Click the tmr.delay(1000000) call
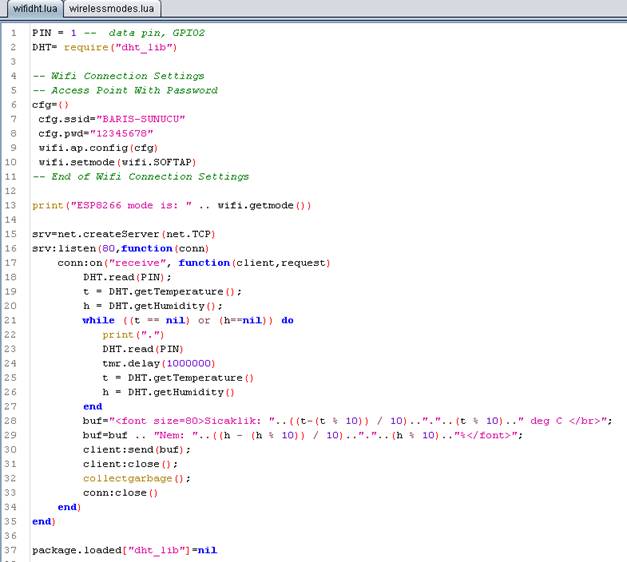This screenshot has width=627, height=562. [158, 363]
